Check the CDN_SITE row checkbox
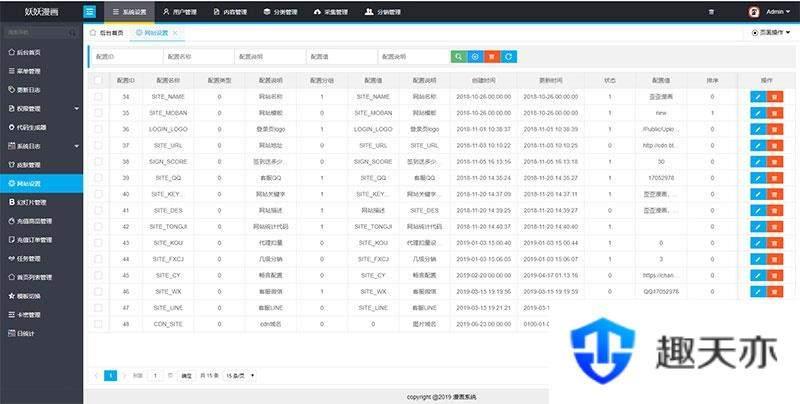Image resolution: width=800 pixels, height=404 pixels. 98,324
